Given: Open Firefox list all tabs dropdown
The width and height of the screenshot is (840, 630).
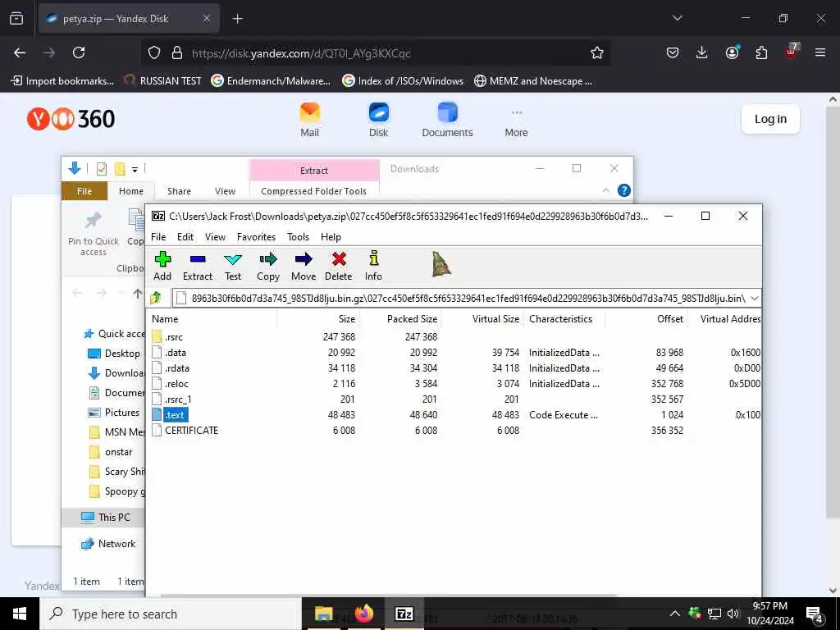Looking at the screenshot, I should coord(677,18).
